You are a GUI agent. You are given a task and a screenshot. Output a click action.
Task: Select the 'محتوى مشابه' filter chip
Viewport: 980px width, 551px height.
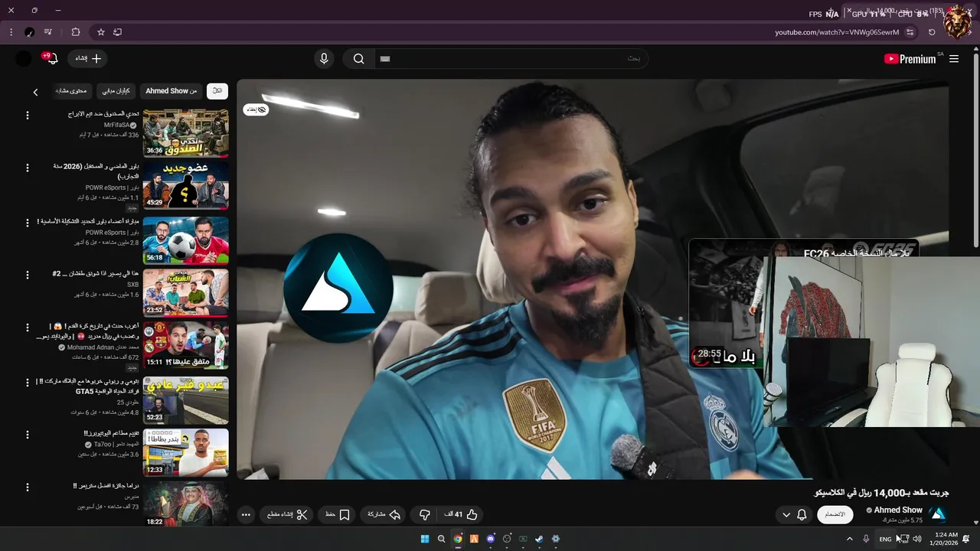pyautogui.click(x=71, y=91)
